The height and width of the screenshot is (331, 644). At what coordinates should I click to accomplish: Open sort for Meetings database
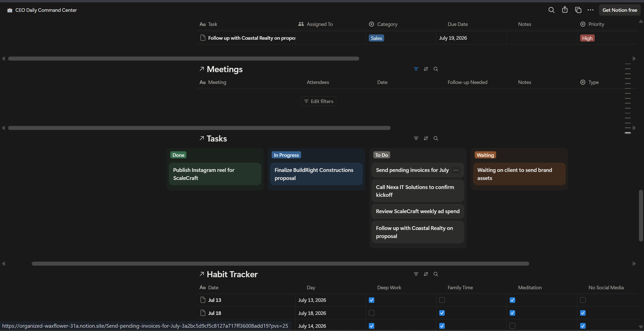coord(426,69)
